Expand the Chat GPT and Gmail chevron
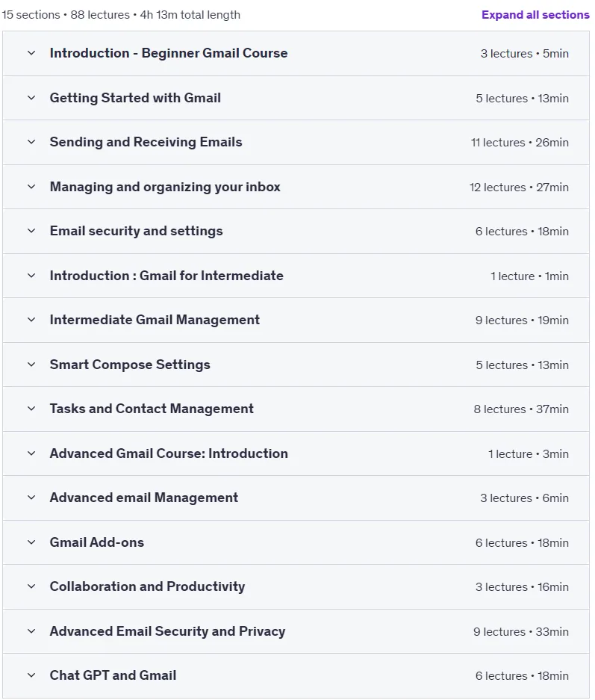 (31, 675)
